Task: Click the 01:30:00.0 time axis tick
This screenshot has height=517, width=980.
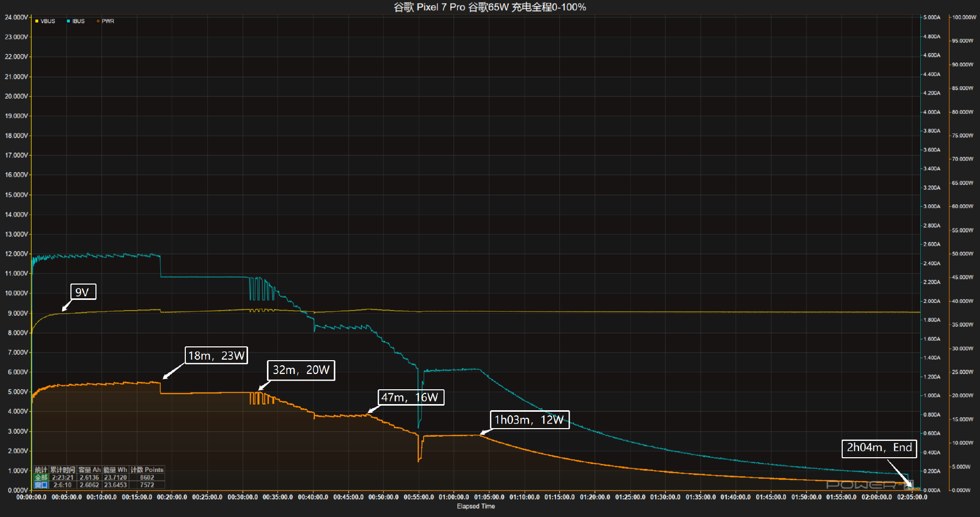Action: pos(665,497)
